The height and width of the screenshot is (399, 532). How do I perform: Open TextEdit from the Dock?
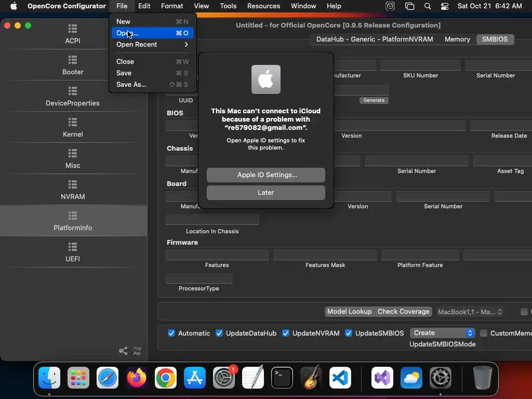pyautogui.click(x=253, y=378)
